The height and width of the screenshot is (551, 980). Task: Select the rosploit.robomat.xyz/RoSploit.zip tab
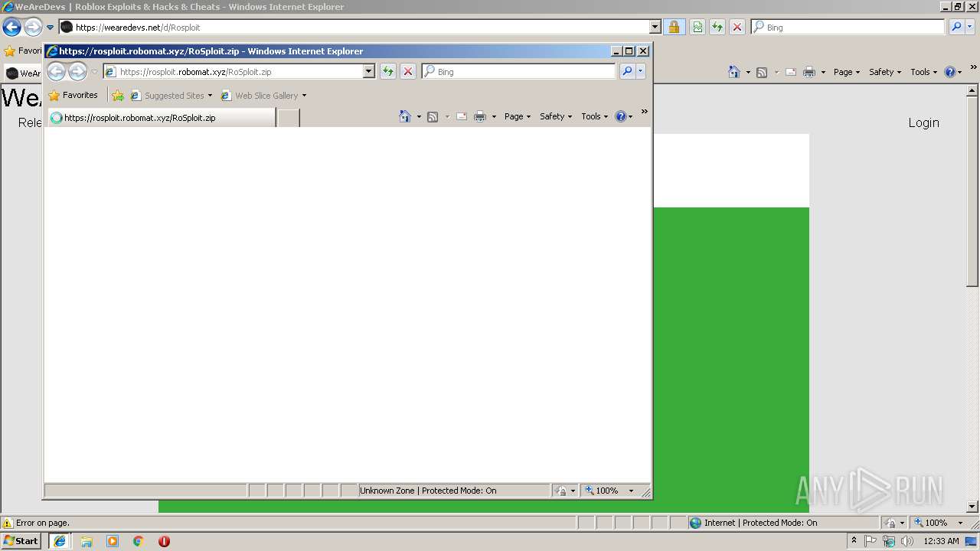[161, 118]
